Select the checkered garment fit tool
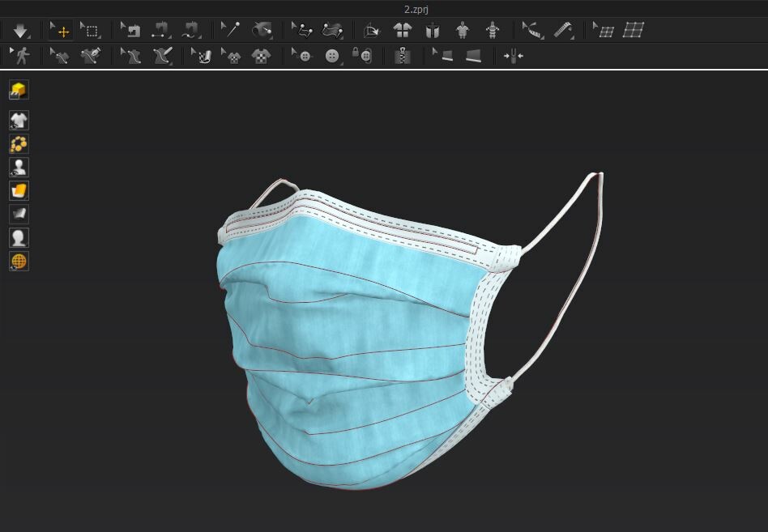768x532 pixels. (259, 56)
